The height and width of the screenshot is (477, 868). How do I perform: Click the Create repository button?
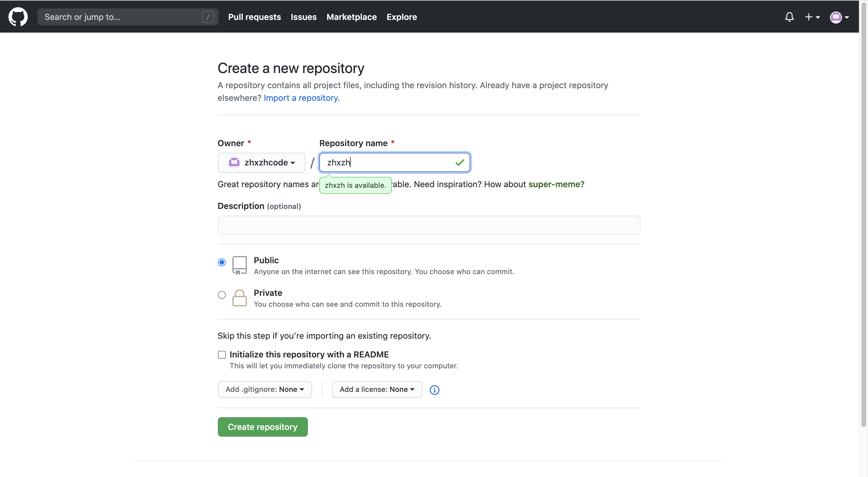(x=263, y=427)
